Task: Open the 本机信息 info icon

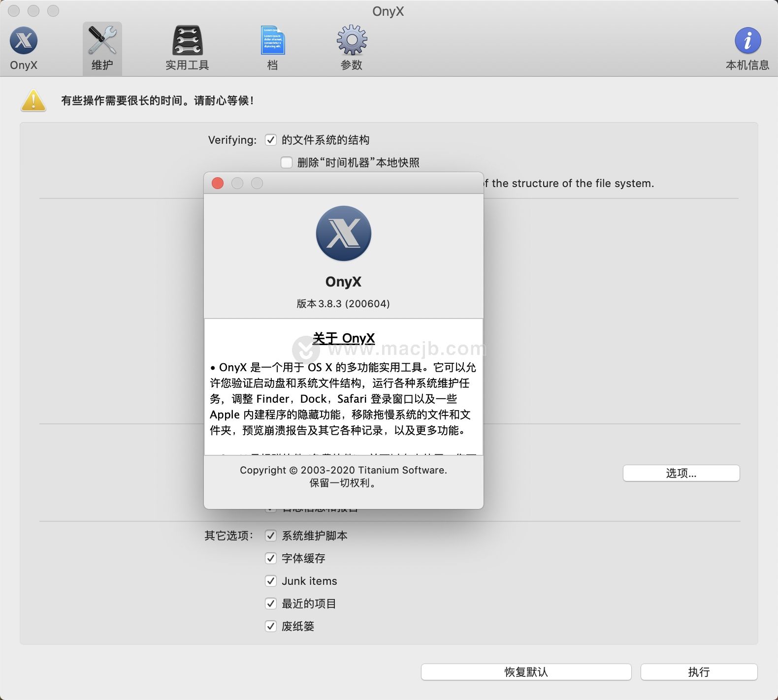Action: (x=747, y=48)
